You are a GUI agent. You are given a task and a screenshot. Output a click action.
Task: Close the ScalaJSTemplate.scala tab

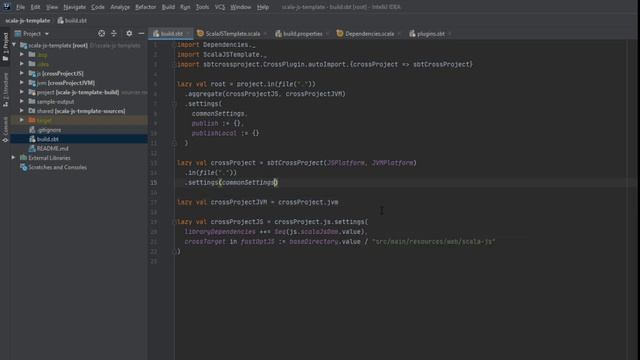point(265,34)
